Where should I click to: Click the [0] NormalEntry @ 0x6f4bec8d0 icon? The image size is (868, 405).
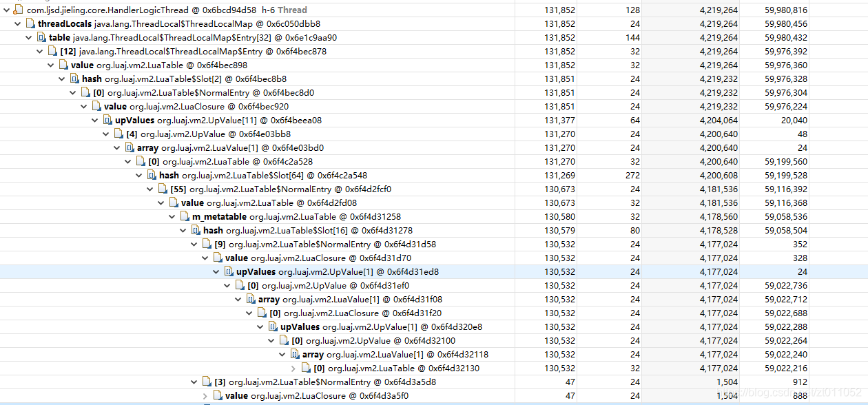pyautogui.click(x=84, y=93)
